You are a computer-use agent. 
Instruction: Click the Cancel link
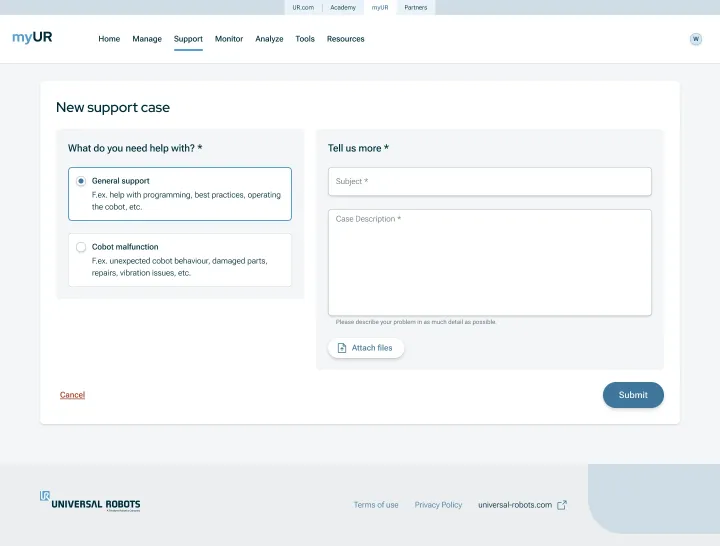72,395
